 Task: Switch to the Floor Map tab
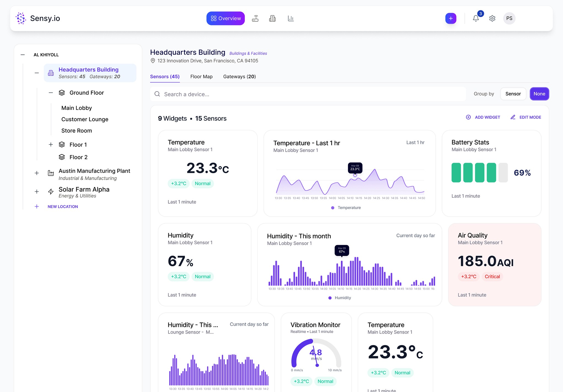(x=201, y=77)
